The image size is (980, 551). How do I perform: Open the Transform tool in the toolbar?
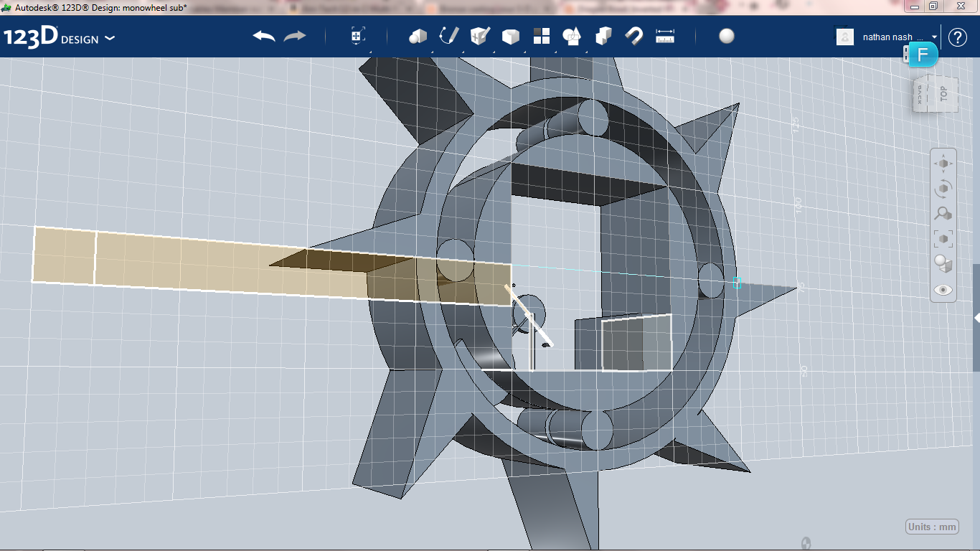pos(357,36)
